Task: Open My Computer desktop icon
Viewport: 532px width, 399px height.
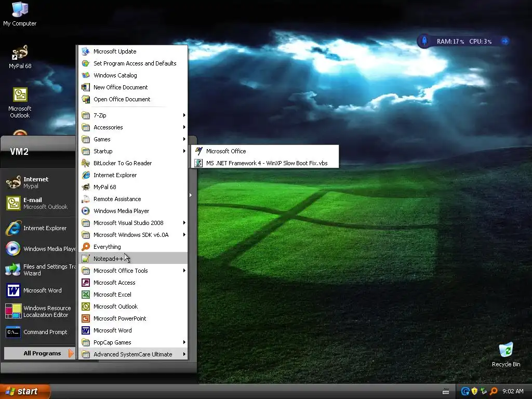Action: [20, 14]
